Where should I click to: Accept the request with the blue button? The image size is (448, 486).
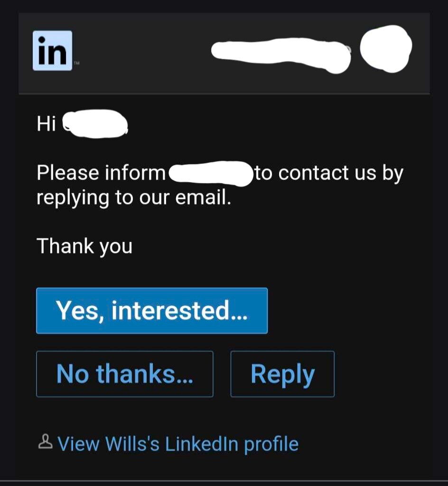(152, 311)
